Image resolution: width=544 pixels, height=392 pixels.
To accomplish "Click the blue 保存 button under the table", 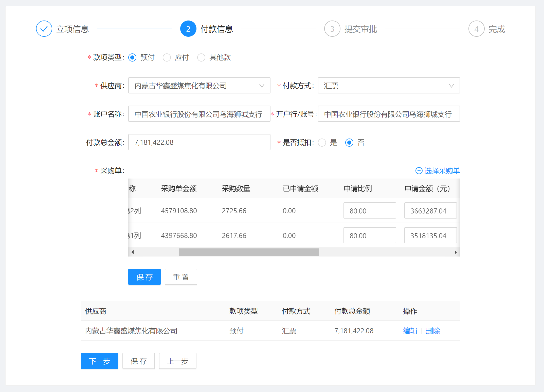I will click(x=144, y=277).
